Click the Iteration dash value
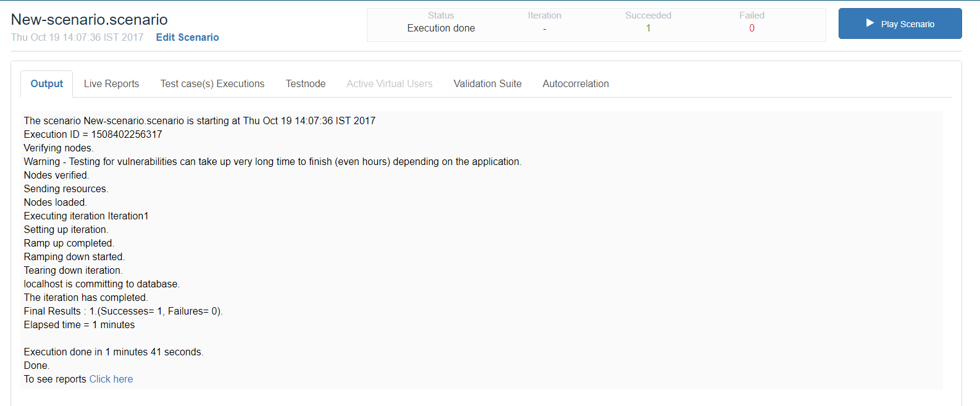The height and width of the screenshot is (406, 980). pos(544,29)
